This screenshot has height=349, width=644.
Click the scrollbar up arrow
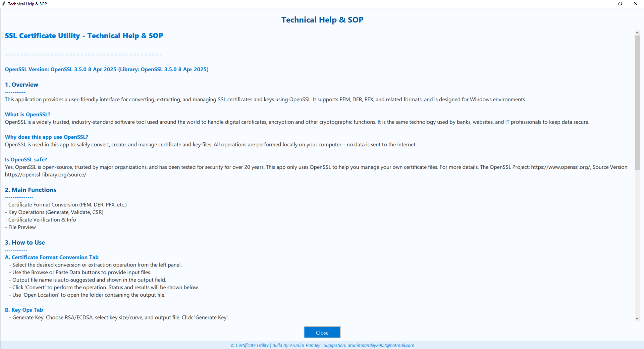point(637,33)
